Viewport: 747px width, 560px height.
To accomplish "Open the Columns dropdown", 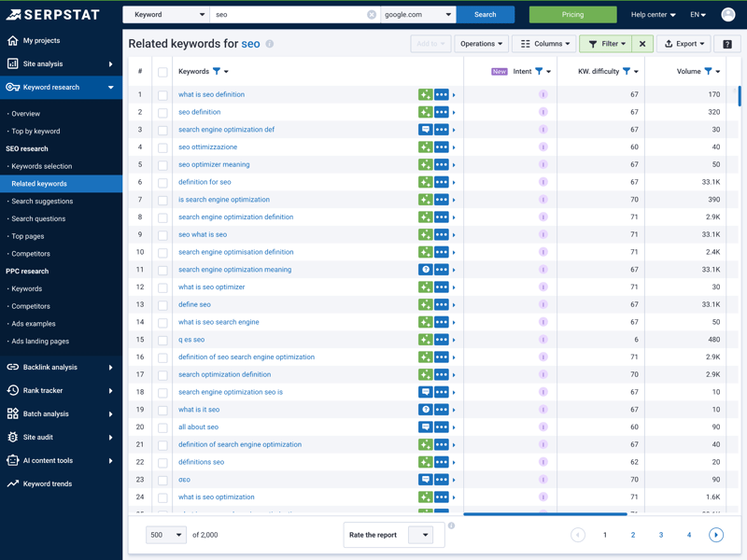I will [x=543, y=44].
